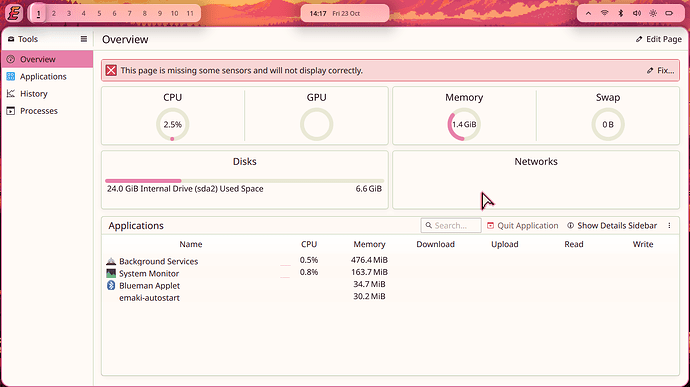Click the 476.4 MiB memory value
690x387 pixels.
(x=369, y=260)
